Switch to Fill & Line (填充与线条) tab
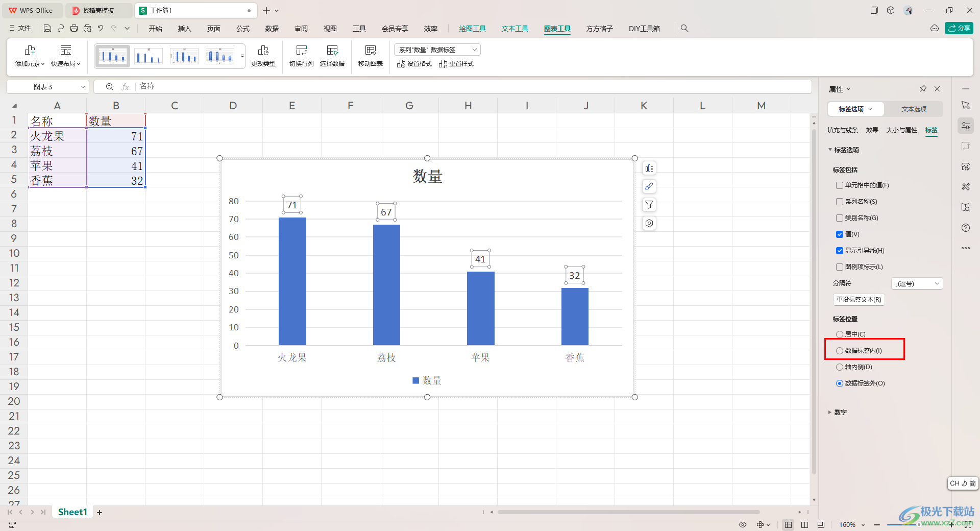980x531 pixels. coord(843,130)
